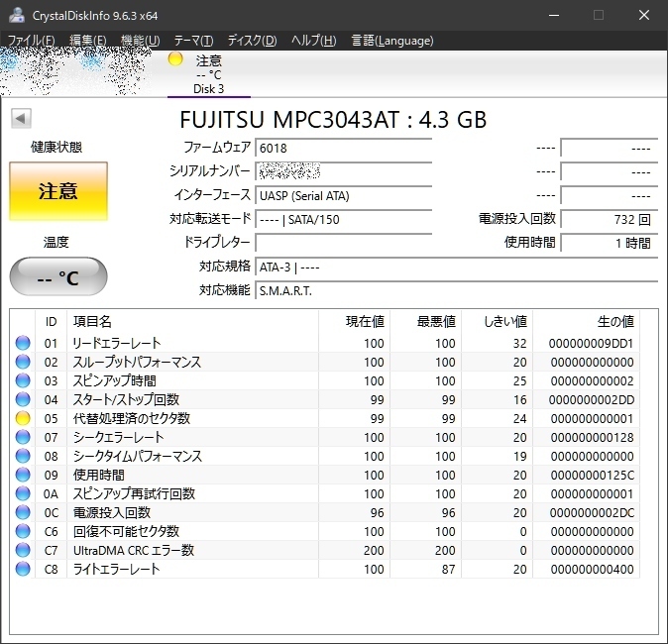Click the power-on count field 732 回
The image size is (668, 644).
tap(610, 219)
